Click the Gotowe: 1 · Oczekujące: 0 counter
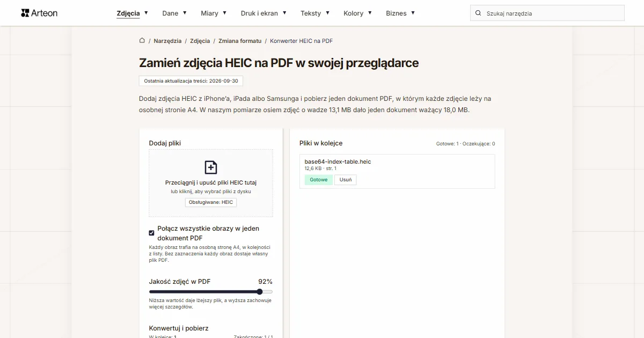 pyautogui.click(x=465, y=144)
